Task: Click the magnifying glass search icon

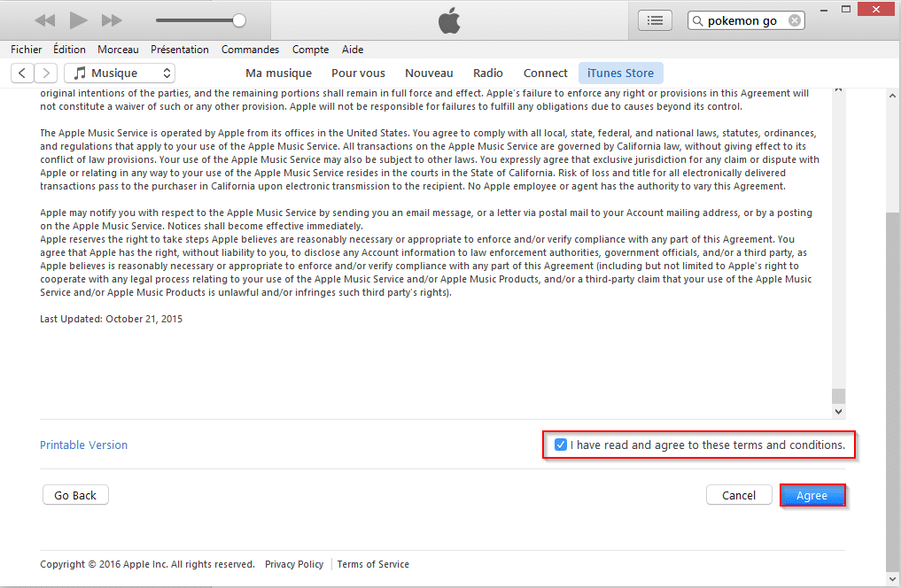Action: pos(697,20)
